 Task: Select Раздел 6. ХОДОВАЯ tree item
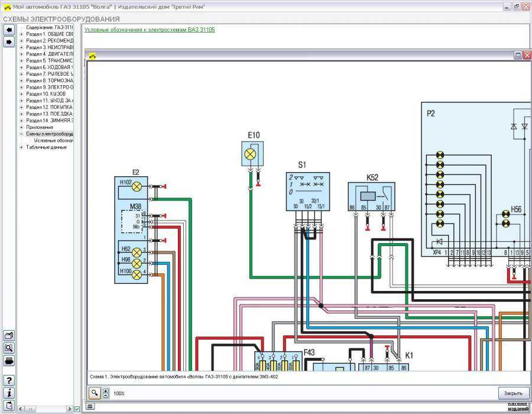(50, 67)
